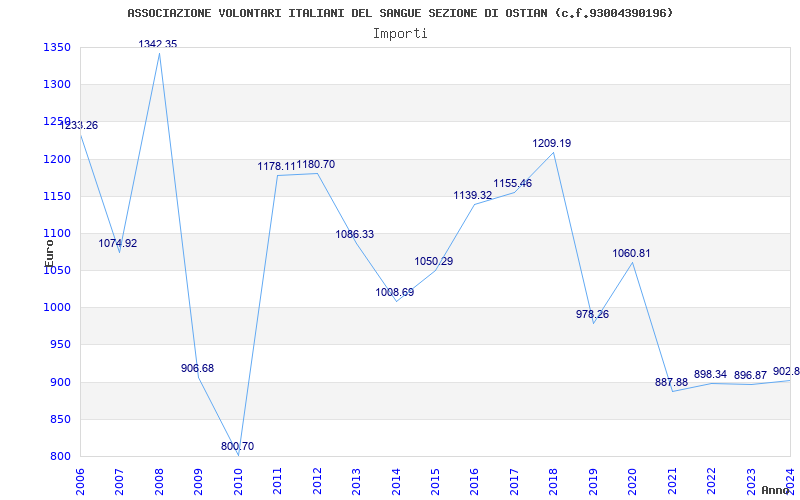Click the 1342.35 data label for 2008
800x500 pixels.
click(158, 44)
